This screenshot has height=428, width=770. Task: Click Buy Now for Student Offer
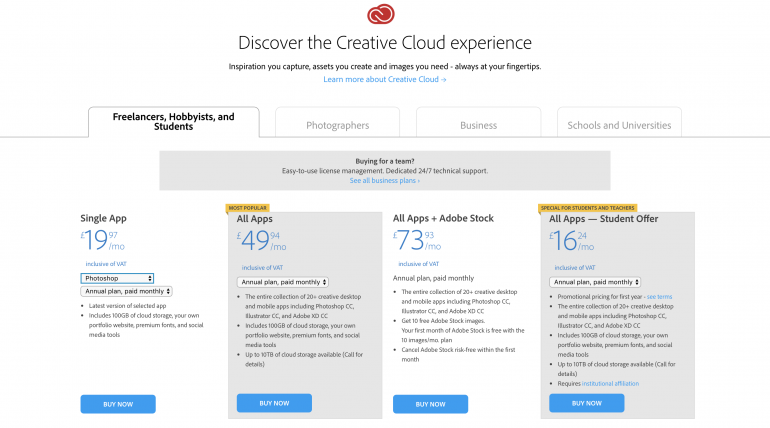[586, 403]
